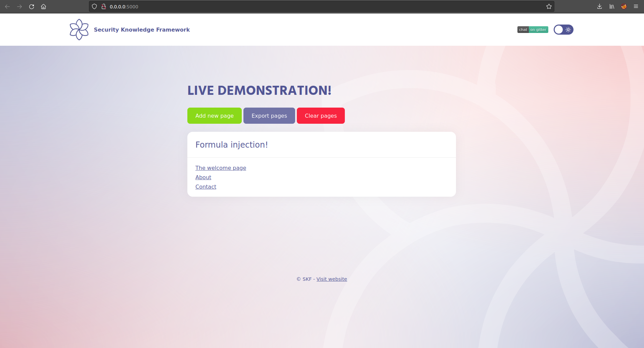
Task: View site security lock information
Action: pos(104,6)
